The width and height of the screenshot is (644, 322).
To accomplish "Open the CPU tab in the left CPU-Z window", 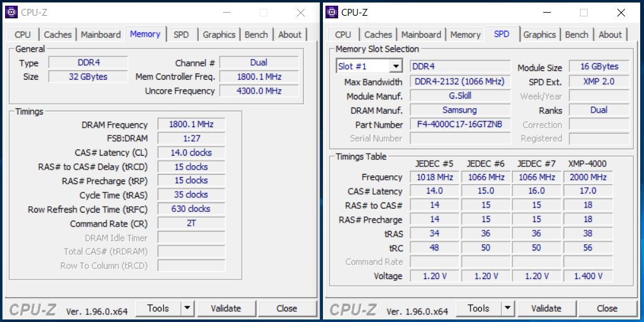I will [x=23, y=34].
